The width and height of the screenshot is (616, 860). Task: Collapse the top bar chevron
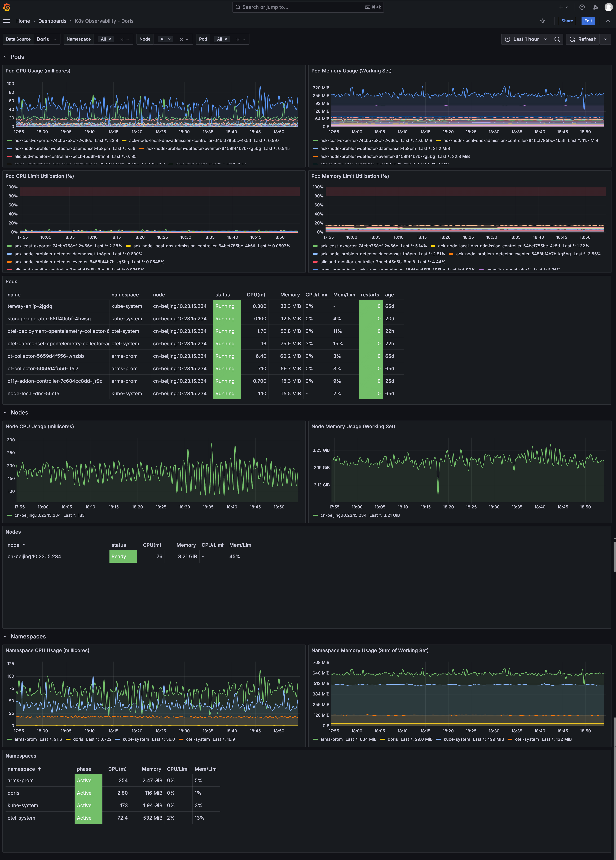tap(608, 21)
